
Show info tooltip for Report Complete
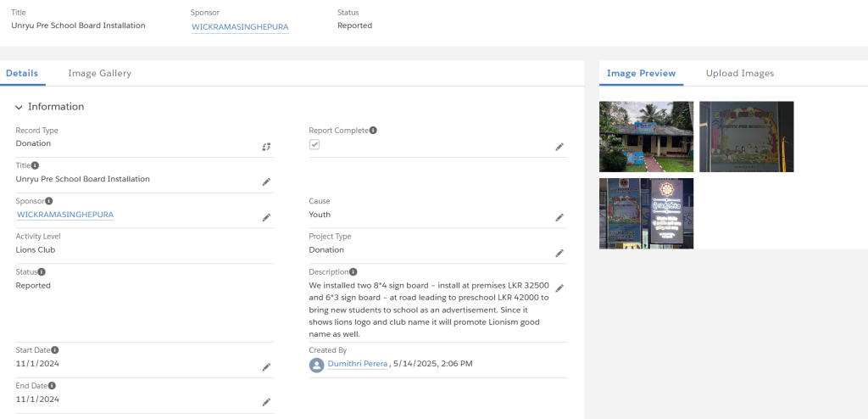point(373,131)
